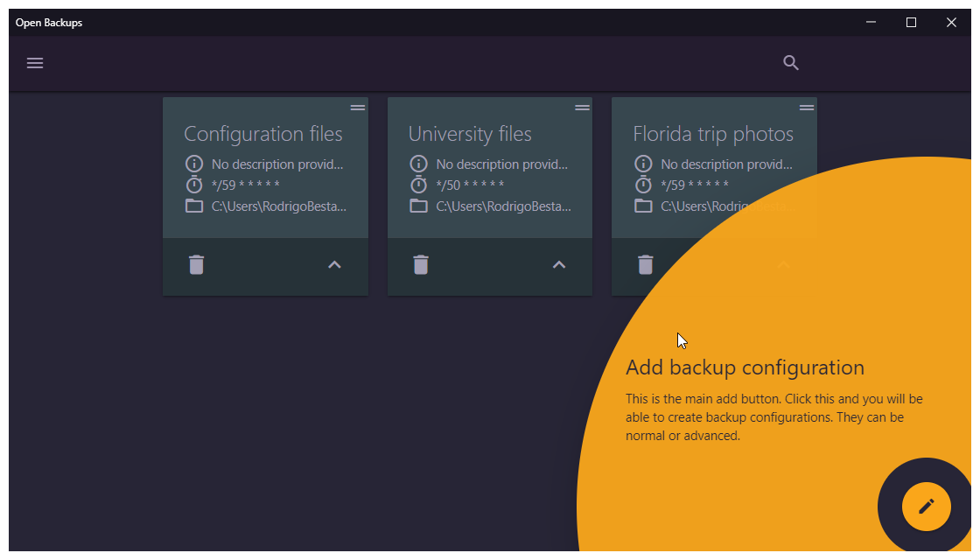The image size is (980, 560).
Task: Click info icon in Configuration files card
Action: (194, 164)
